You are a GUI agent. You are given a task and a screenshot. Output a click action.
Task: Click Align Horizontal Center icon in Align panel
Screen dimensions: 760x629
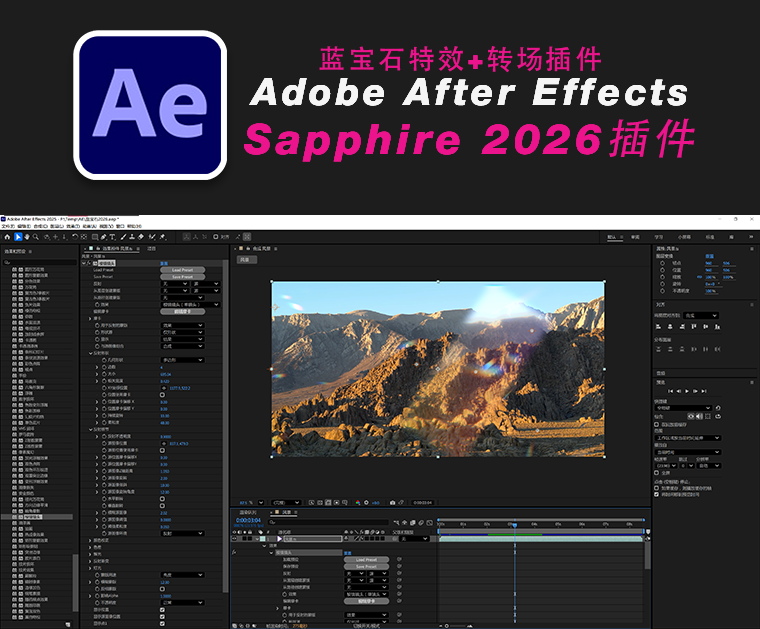[670, 327]
